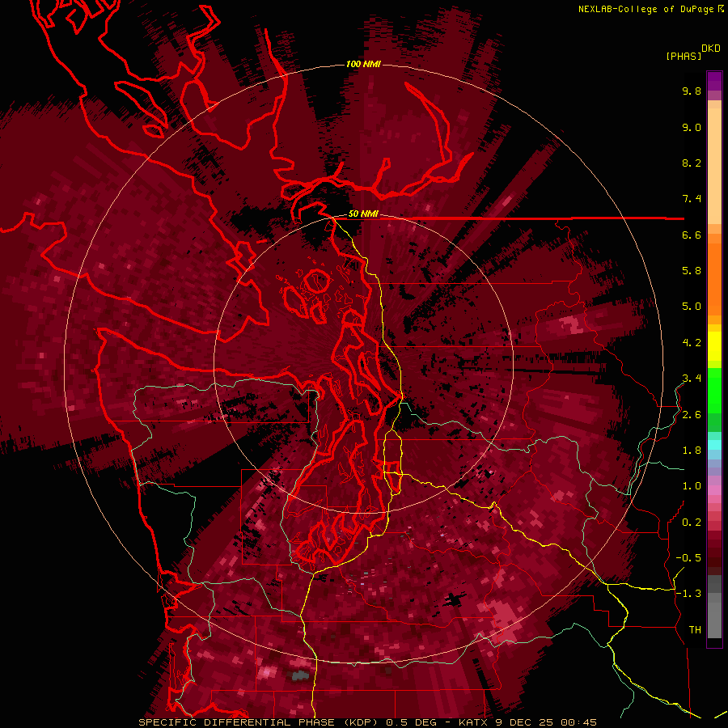
Task: Click the 7.4 scale value
Action: [x=692, y=199]
